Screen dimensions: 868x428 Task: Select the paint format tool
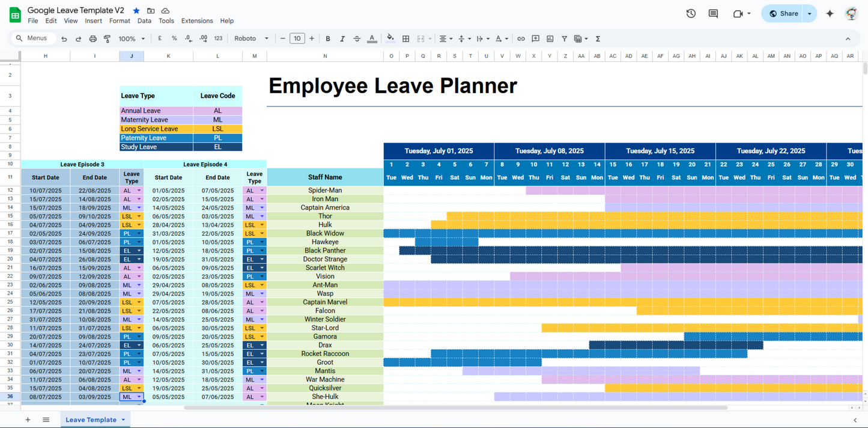107,38
